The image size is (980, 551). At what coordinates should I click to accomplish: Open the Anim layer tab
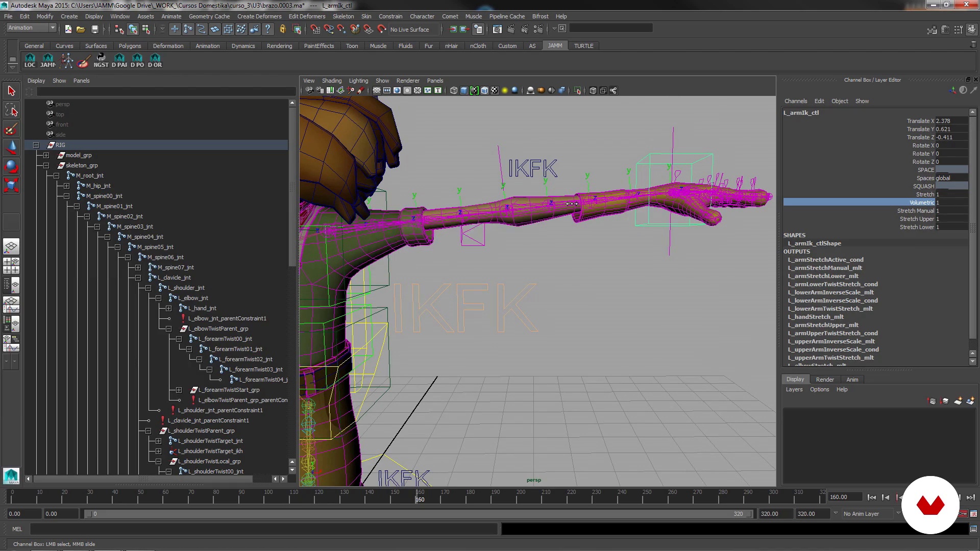pyautogui.click(x=852, y=380)
